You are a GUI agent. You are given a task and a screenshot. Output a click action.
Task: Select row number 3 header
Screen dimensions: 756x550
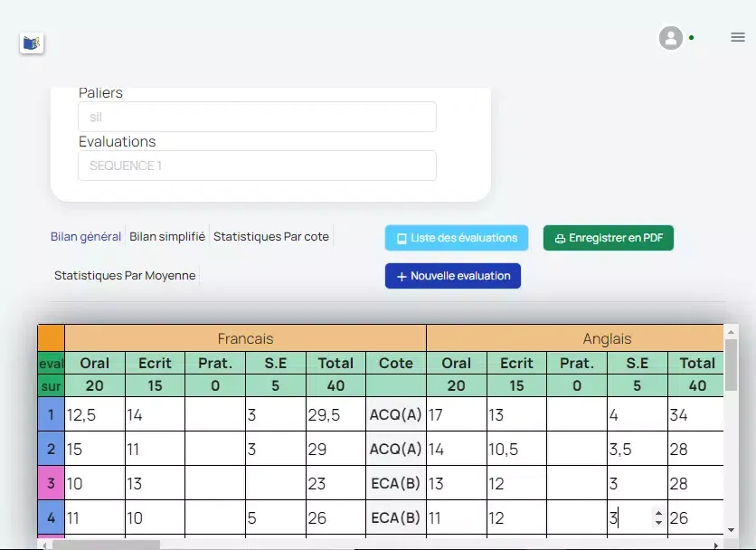pos(52,483)
